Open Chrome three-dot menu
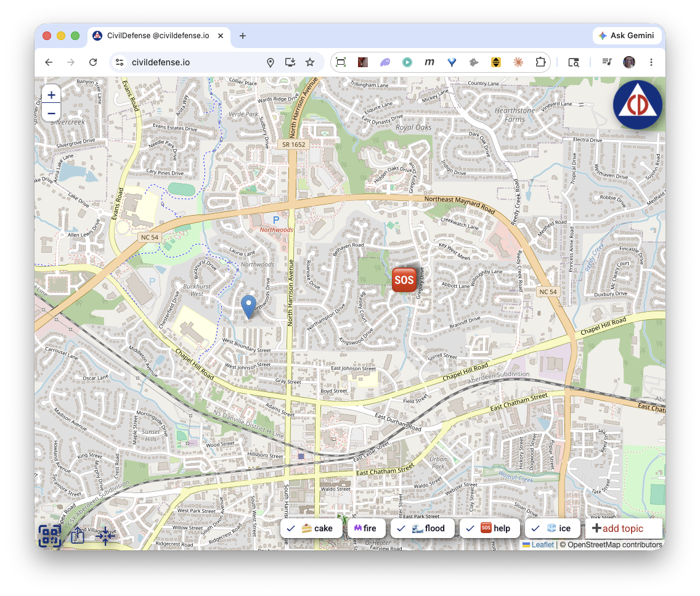Image resolution: width=700 pixels, height=596 pixels. [x=651, y=62]
